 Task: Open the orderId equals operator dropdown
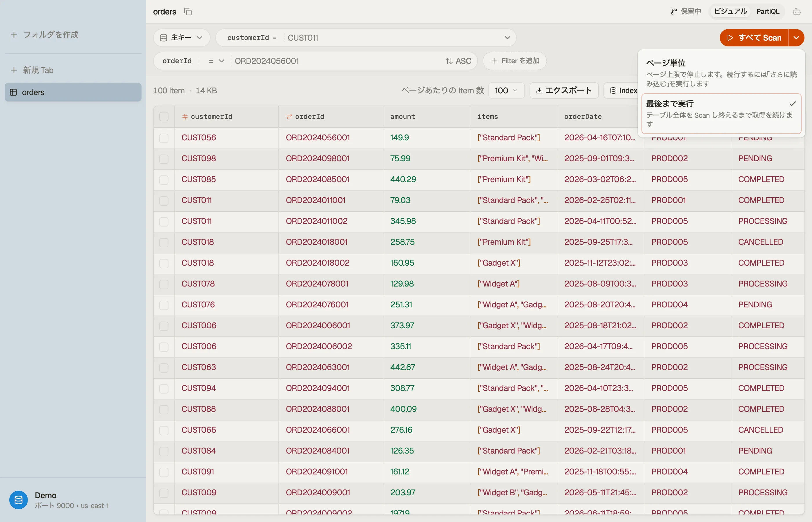click(x=216, y=61)
